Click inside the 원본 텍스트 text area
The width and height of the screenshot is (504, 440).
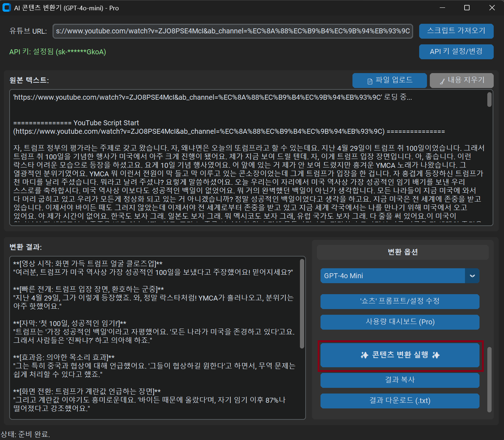[x=248, y=177]
